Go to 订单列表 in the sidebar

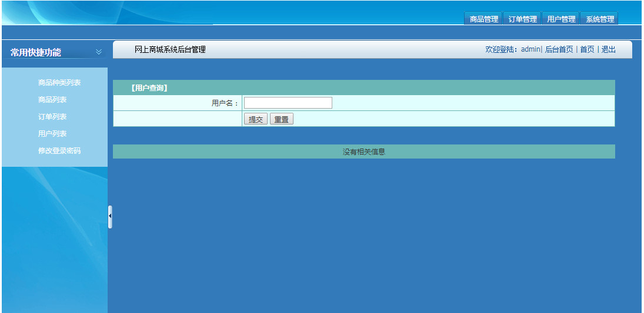52,116
